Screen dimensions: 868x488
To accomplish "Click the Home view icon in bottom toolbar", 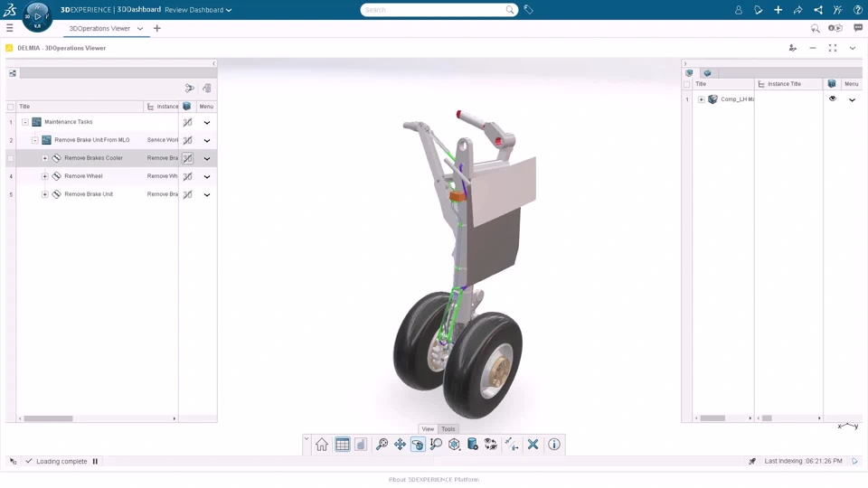I will click(x=322, y=445).
